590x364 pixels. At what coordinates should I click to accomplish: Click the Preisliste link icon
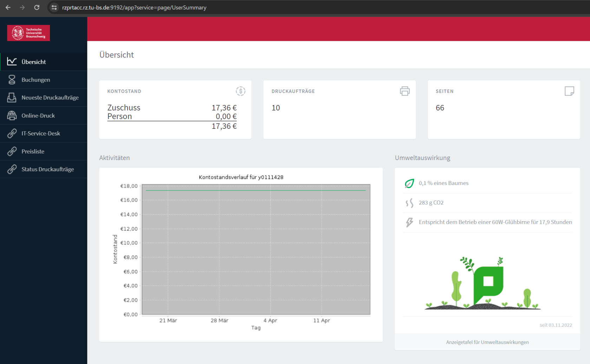pos(12,151)
